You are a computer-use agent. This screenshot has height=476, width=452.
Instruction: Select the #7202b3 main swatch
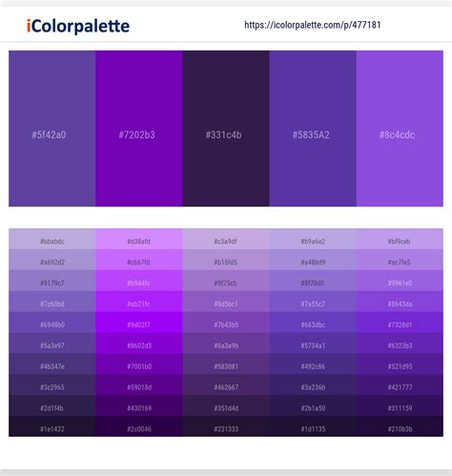tap(139, 129)
